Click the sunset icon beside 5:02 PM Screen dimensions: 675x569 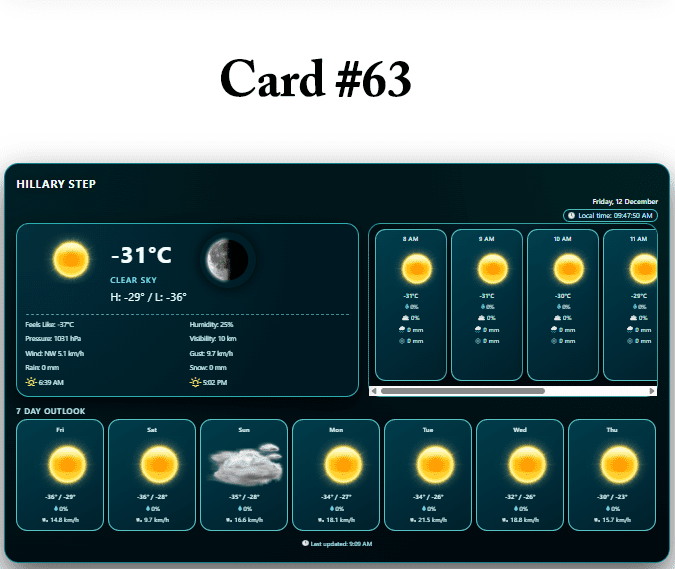(195, 382)
